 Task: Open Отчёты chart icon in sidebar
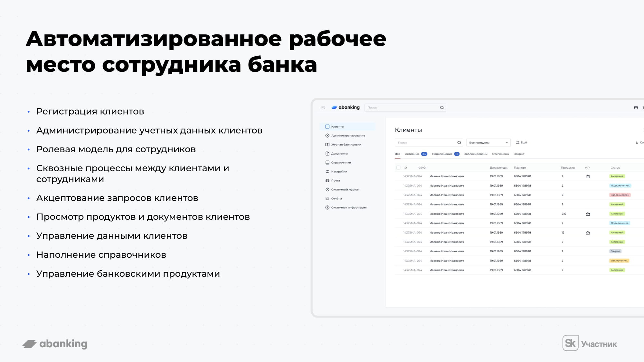327,199
